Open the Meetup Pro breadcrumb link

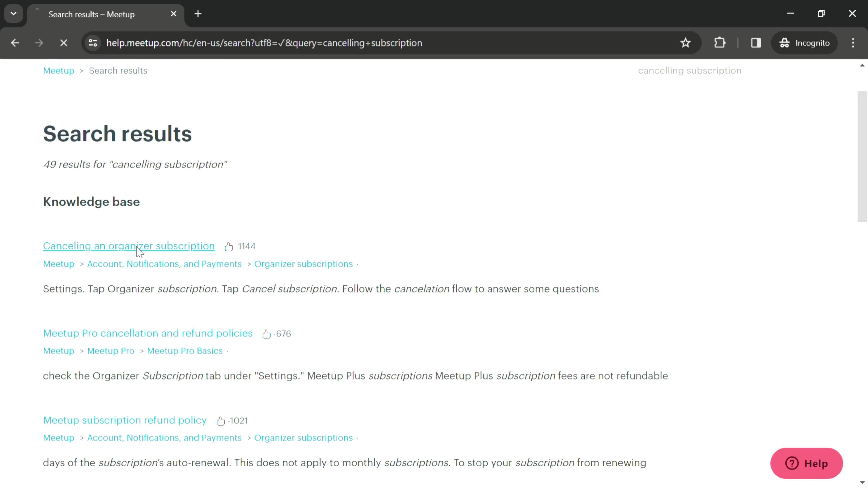click(x=111, y=351)
